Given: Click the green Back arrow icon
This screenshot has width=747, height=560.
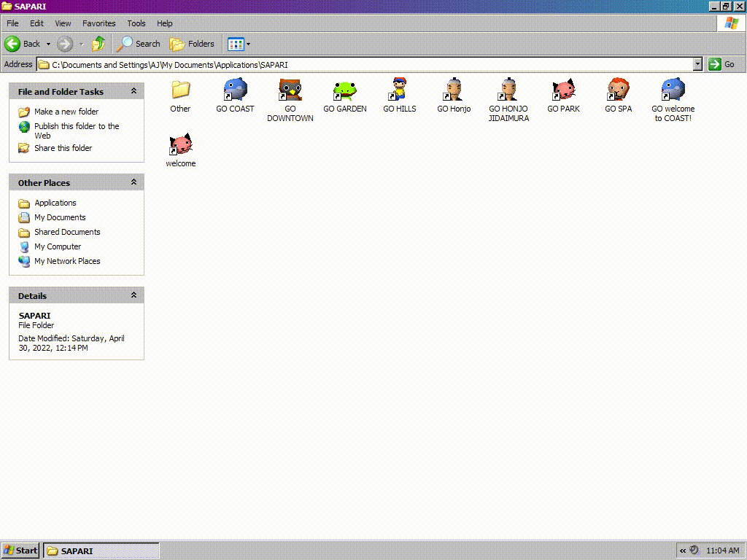Looking at the screenshot, I should click(x=13, y=44).
